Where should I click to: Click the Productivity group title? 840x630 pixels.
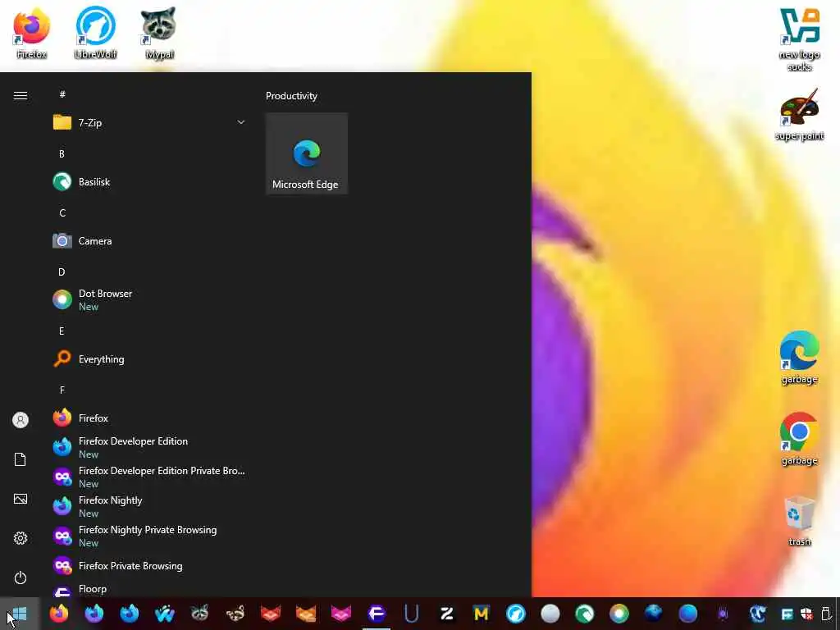(291, 96)
